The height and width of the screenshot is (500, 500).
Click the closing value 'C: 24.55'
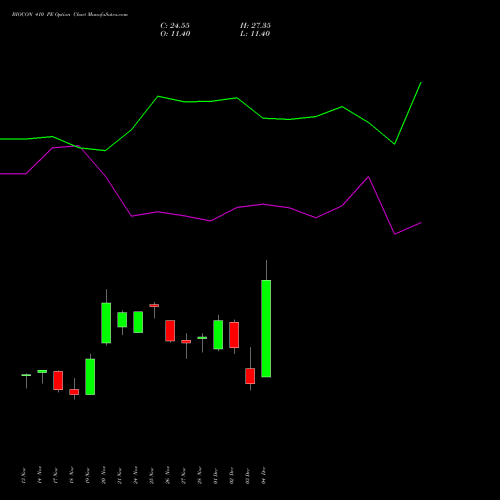point(175,26)
